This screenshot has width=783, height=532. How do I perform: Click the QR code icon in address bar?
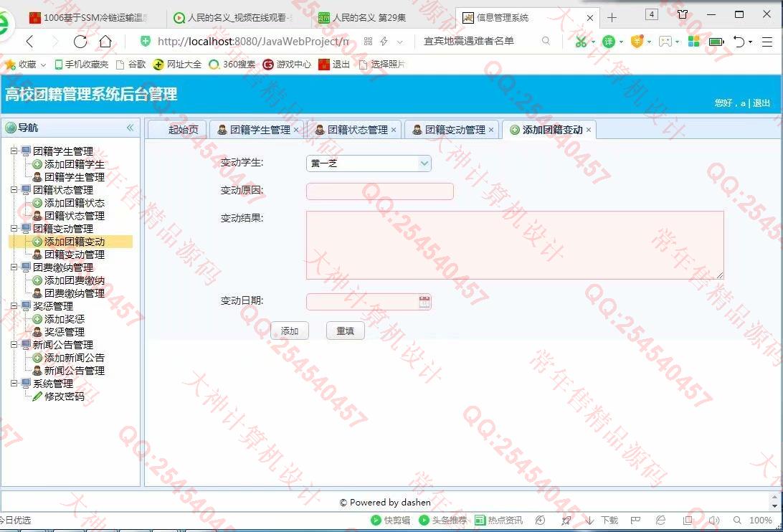368,42
